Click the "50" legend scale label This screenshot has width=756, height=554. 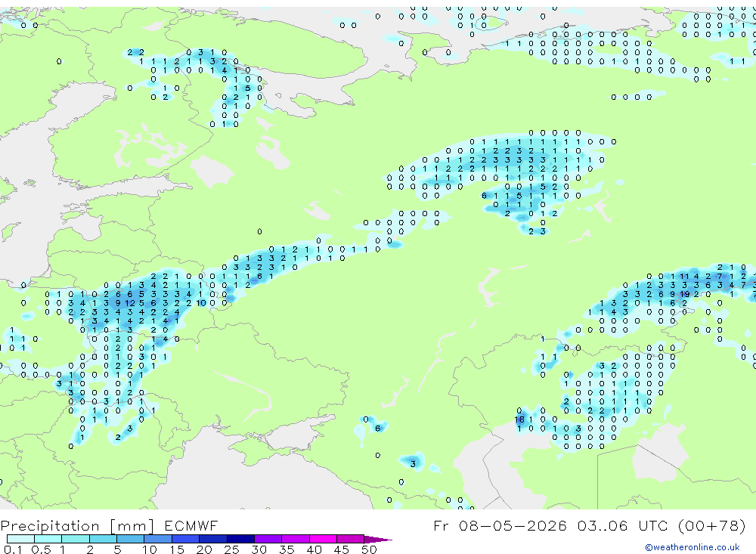[369, 549]
